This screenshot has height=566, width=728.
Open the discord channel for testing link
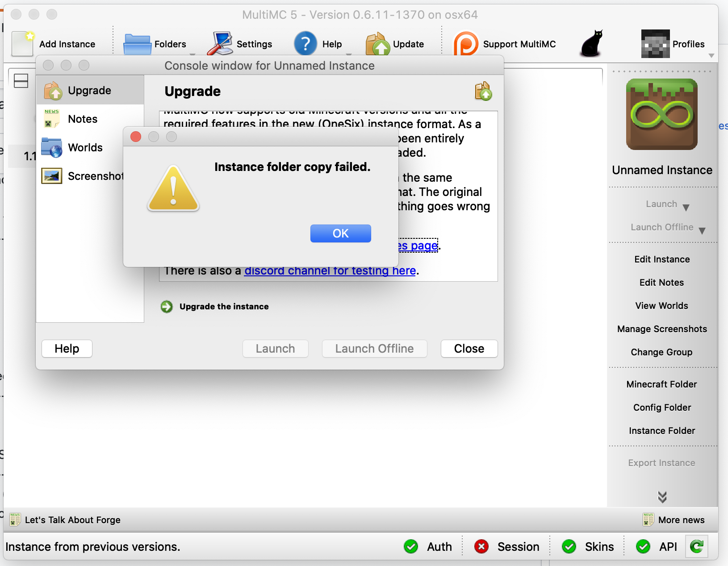coord(330,271)
